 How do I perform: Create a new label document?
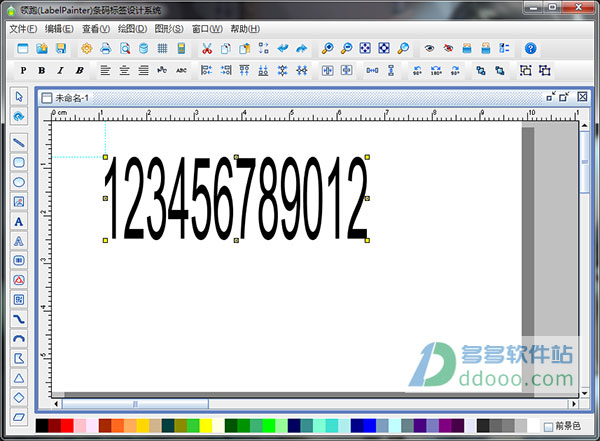click(x=23, y=48)
